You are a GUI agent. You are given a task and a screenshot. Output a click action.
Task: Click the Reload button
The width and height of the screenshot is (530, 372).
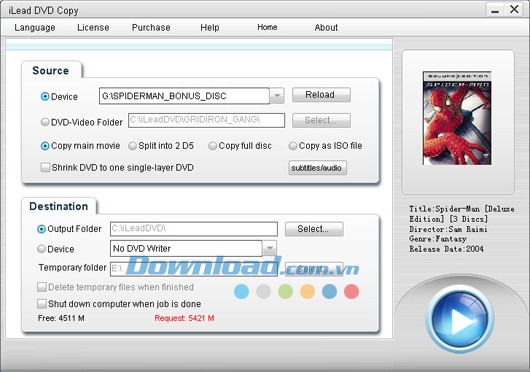click(321, 95)
